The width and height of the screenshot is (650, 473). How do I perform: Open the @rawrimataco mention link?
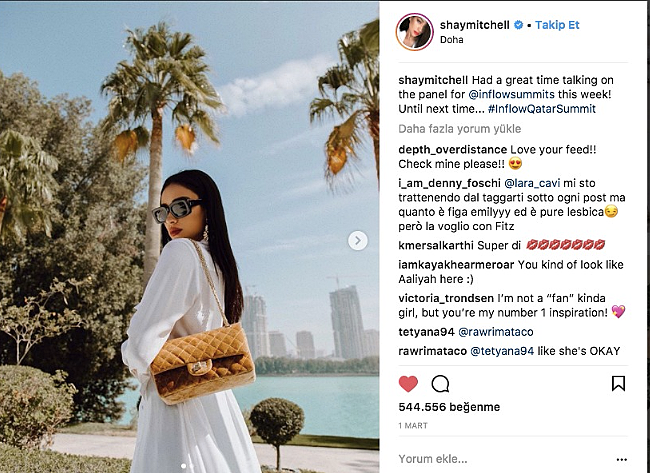(x=496, y=332)
